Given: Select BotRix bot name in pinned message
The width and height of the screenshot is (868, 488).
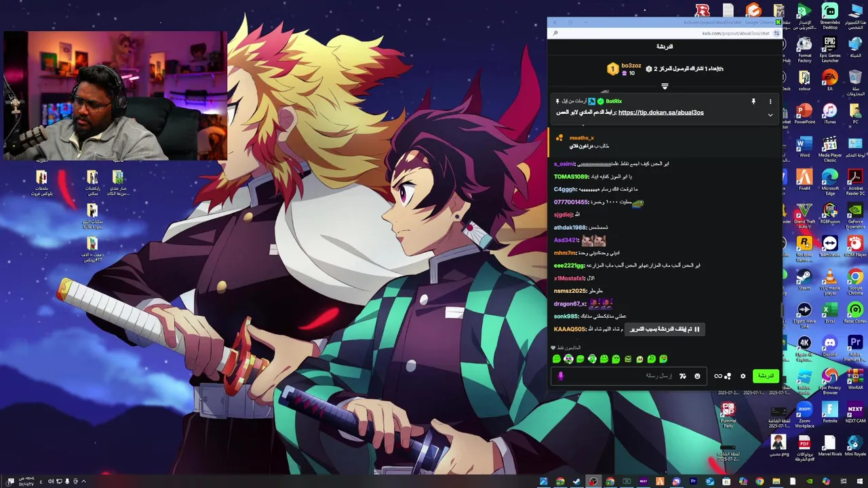Looking at the screenshot, I should pyautogui.click(x=614, y=102).
